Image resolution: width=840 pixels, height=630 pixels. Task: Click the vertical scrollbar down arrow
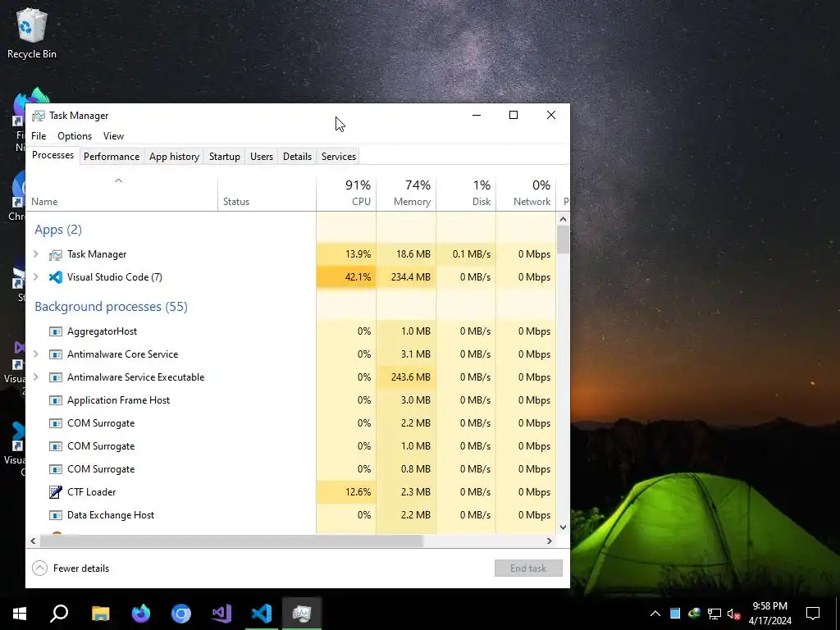tap(563, 527)
